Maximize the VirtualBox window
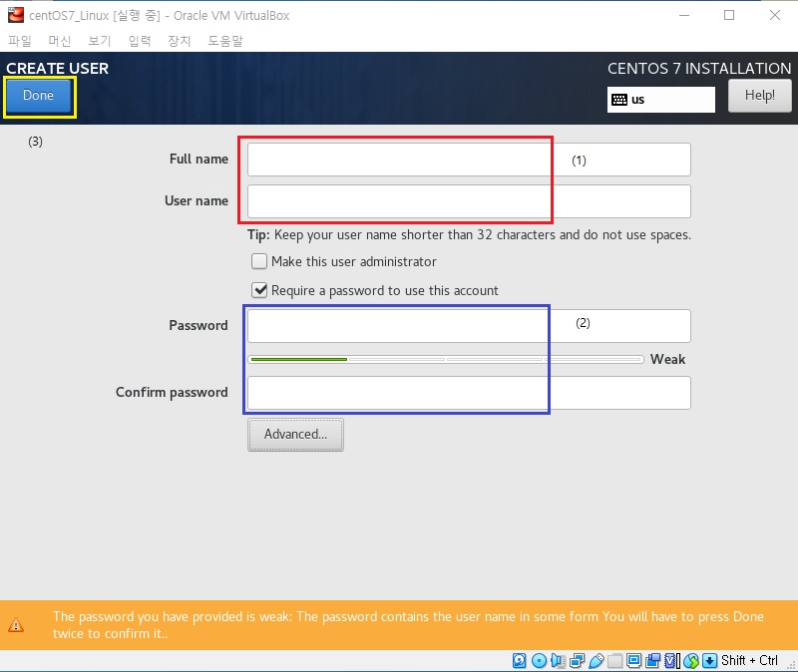The width and height of the screenshot is (798, 672). click(729, 15)
